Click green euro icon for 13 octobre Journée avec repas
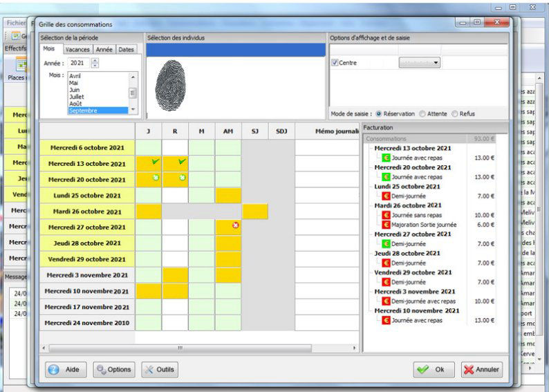The width and height of the screenshot is (549, 392). click(x=386, y=158)
